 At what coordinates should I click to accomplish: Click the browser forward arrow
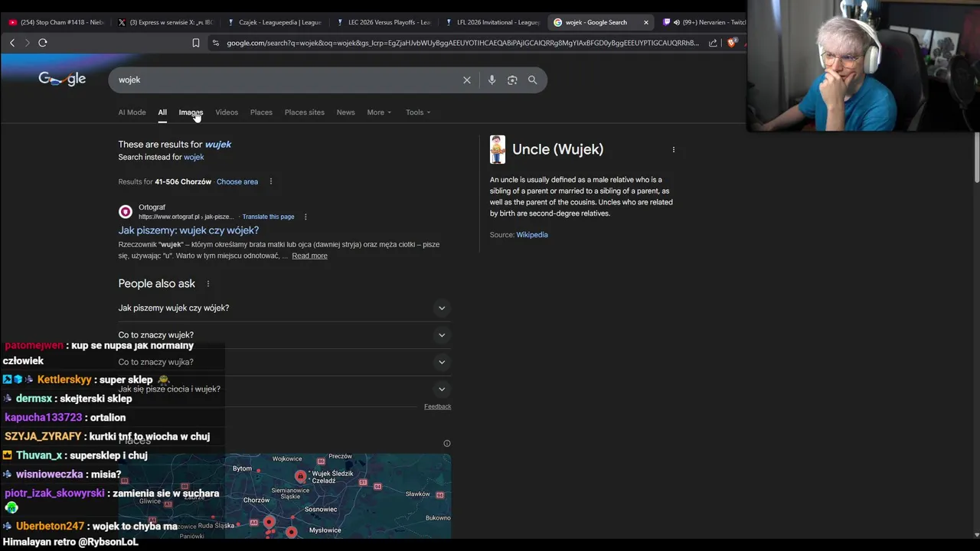point(27,43)
